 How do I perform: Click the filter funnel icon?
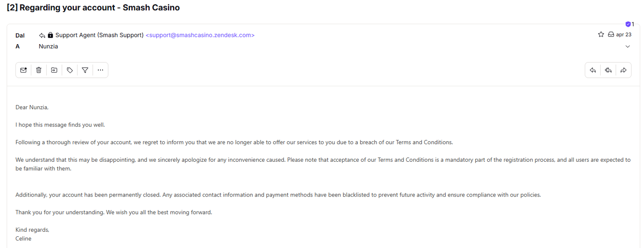85,70
